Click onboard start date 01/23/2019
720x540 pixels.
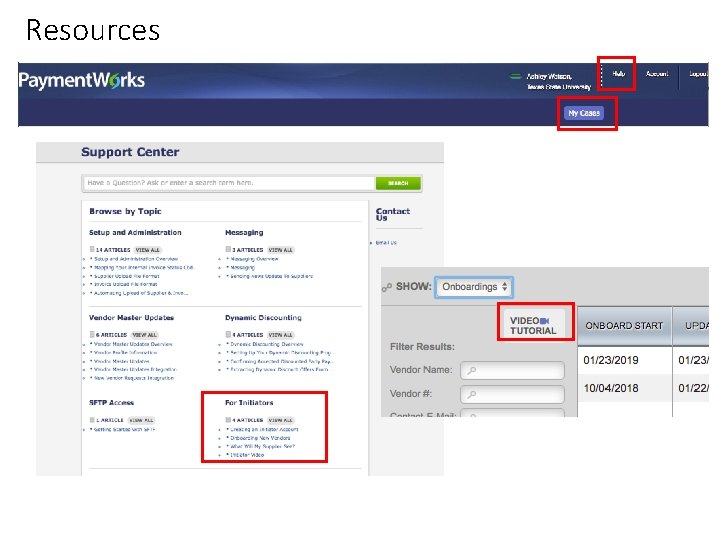coord(611,360)
